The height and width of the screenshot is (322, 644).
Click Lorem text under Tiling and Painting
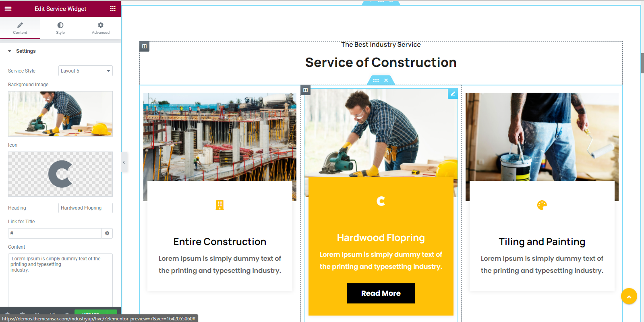click(542, 264)
